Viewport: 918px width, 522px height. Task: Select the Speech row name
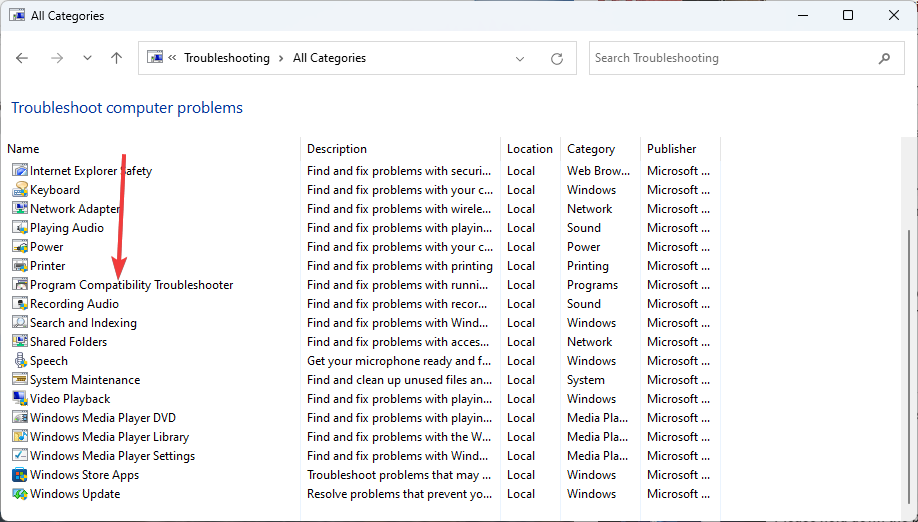[49, 361]
